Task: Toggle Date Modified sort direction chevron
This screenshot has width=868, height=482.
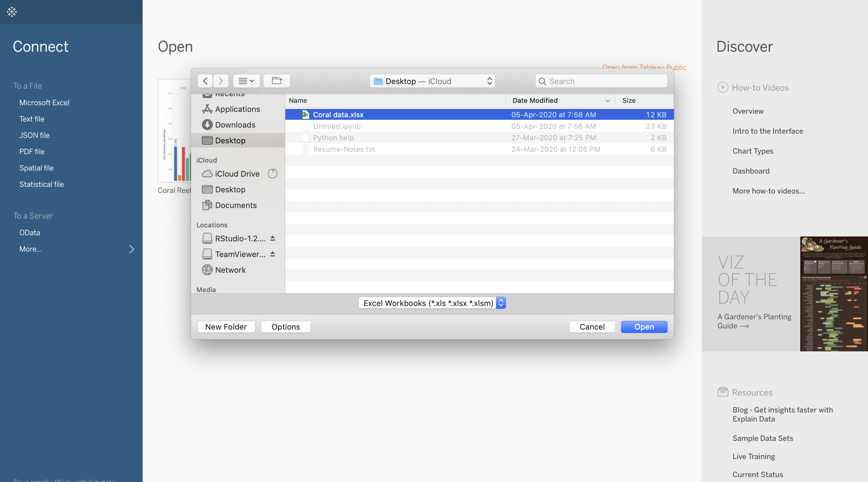Action: [607, 101]
